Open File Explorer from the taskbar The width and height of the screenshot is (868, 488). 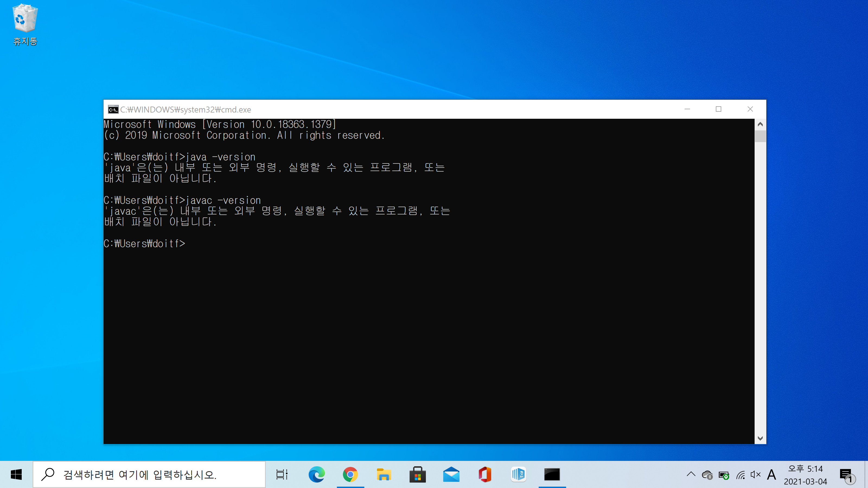click(x=384, y=474)
